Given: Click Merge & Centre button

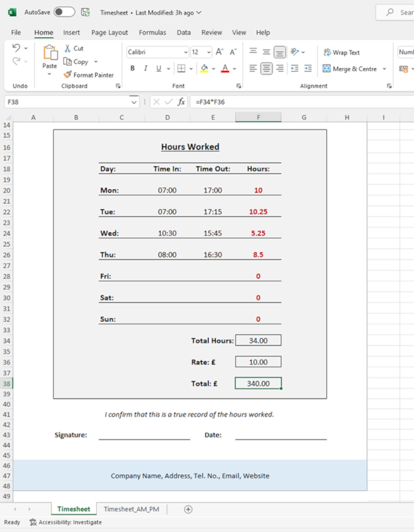Looking at the screenshot, I should pyautogui.click(x=350, y=69).
